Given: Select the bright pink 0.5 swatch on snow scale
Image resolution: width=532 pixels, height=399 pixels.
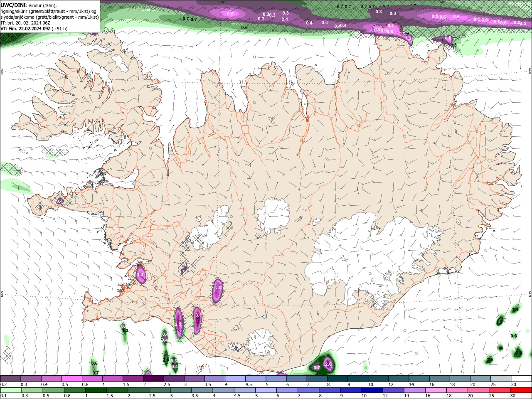Looking at the screenshot, I should [71, 379].
